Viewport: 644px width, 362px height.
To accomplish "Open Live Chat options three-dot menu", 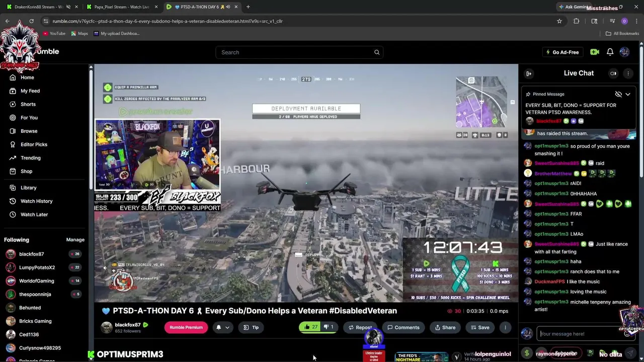I will click(x=628, y=73).
